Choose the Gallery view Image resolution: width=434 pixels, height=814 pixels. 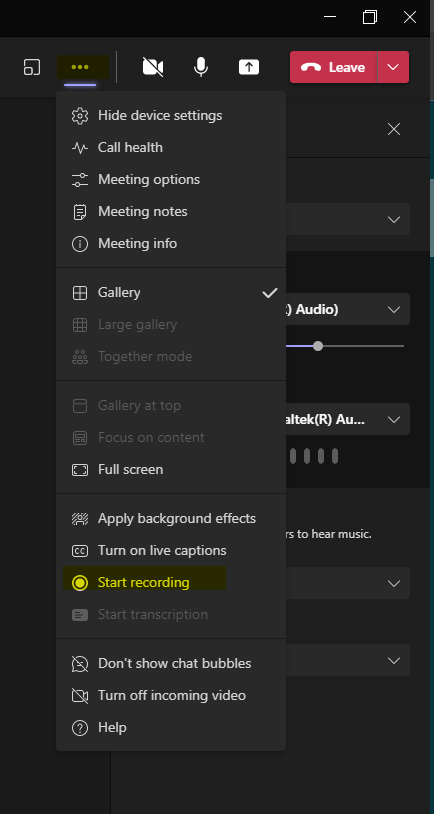(171, 293)
